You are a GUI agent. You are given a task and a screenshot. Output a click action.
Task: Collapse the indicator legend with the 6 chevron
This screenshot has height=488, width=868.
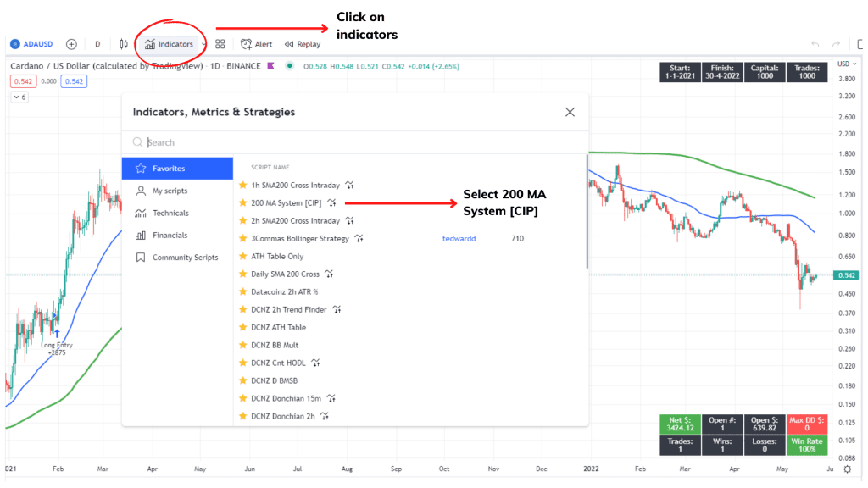coord(20,97)
